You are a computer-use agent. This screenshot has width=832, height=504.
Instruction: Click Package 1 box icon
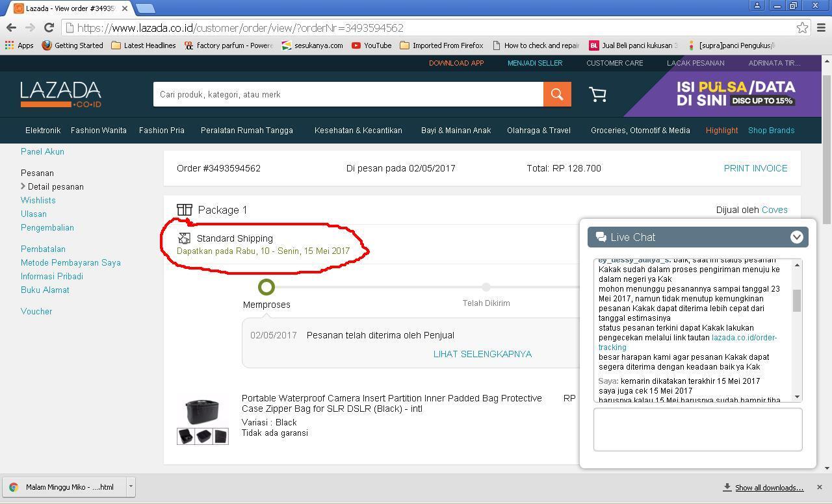click(185, 210)
